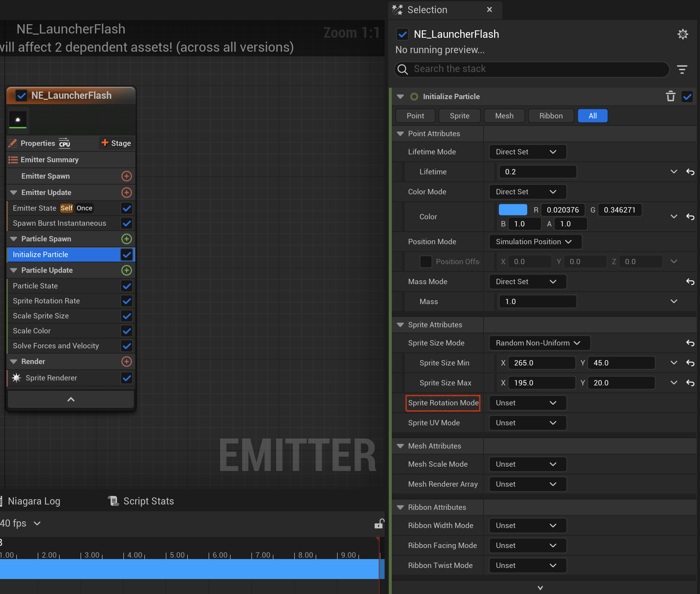Toggle NE_LauncherFlash checkbox in Selection panel

[x=402, y=34]
